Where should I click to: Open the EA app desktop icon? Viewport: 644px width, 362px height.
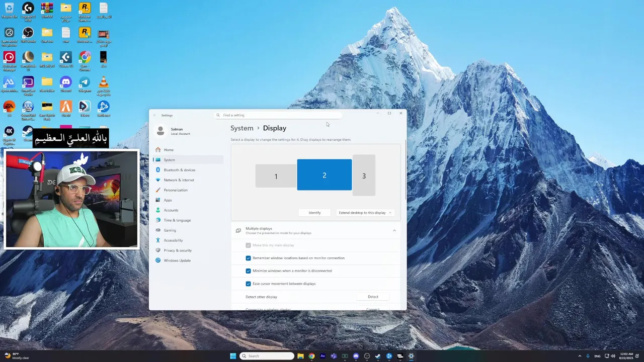(x=9, y=109)
